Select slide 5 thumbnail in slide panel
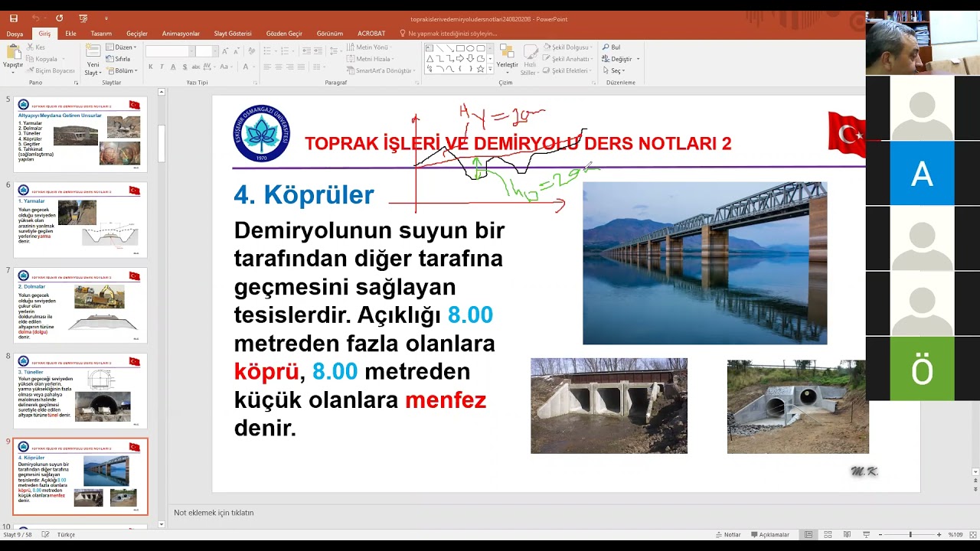Viewport: 980px width, 551px height. coord(80,135)
